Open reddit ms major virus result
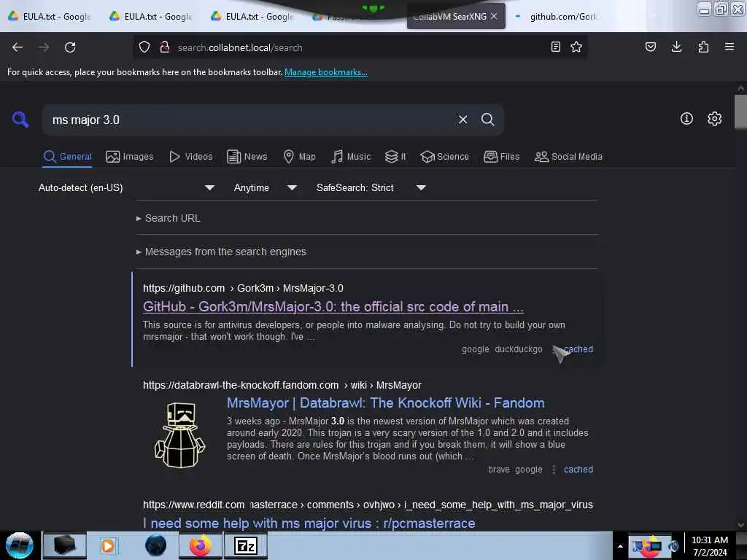The width and height of the screenshot is (747, 560). 309,523
